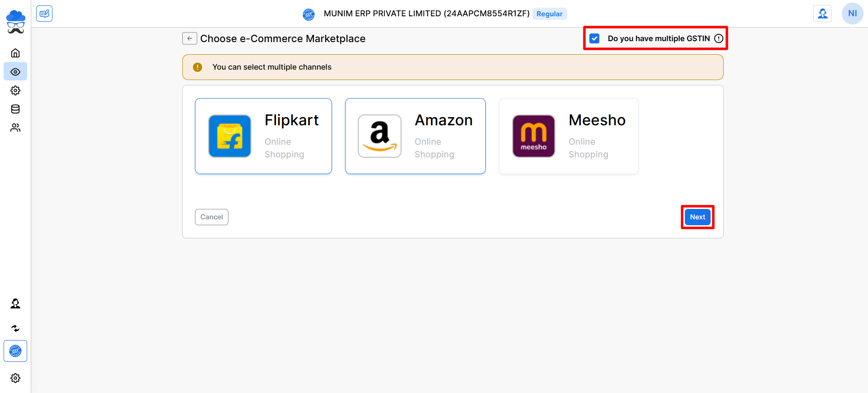Uncheck the multiple GSTIN checkbox
Viewport: 868px width, 393px height.
tap(595, 38)
